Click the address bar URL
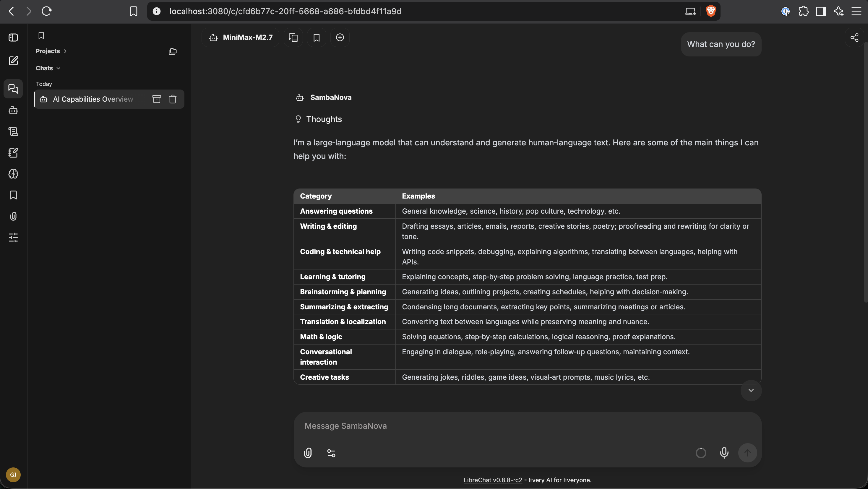This screenshot has height=489, width=868. tap(285, 11)
